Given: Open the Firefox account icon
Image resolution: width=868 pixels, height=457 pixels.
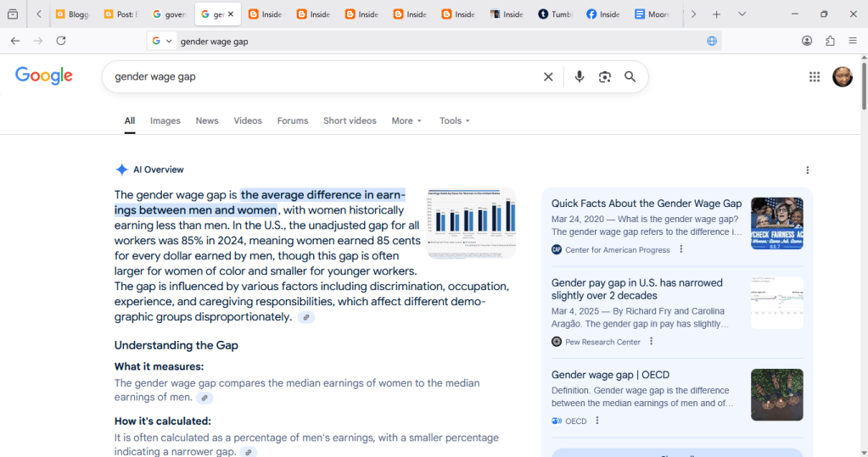Looking at the screenshot, I should point(807,41).
